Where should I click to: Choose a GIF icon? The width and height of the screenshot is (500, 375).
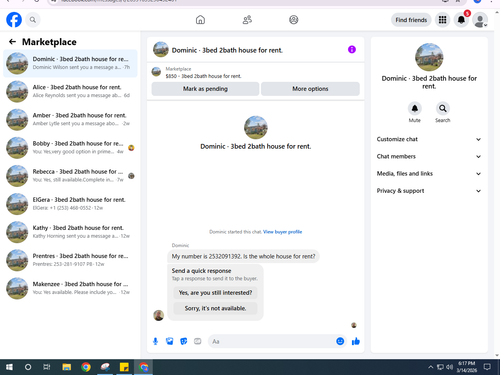click(198, 341)
